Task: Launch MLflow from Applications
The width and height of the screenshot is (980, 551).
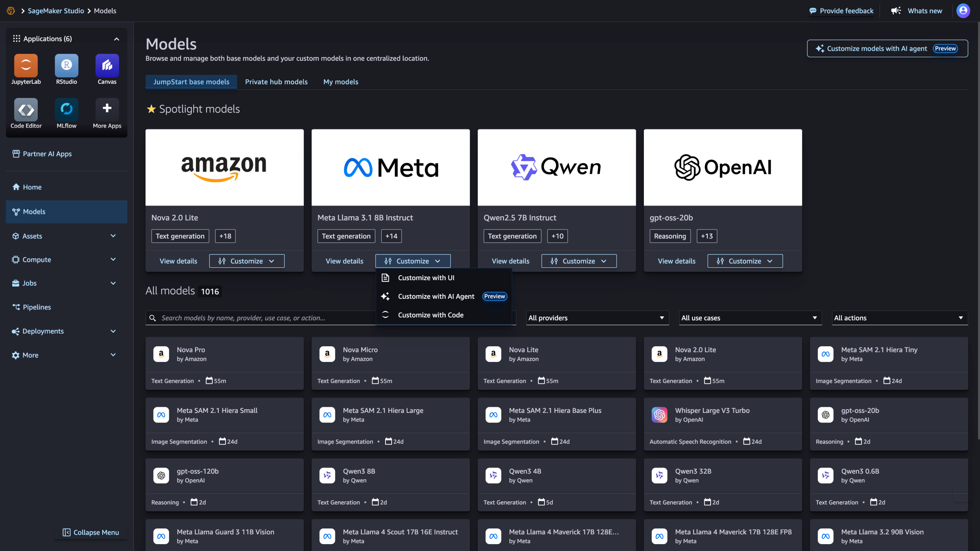Action: [66, 114]
